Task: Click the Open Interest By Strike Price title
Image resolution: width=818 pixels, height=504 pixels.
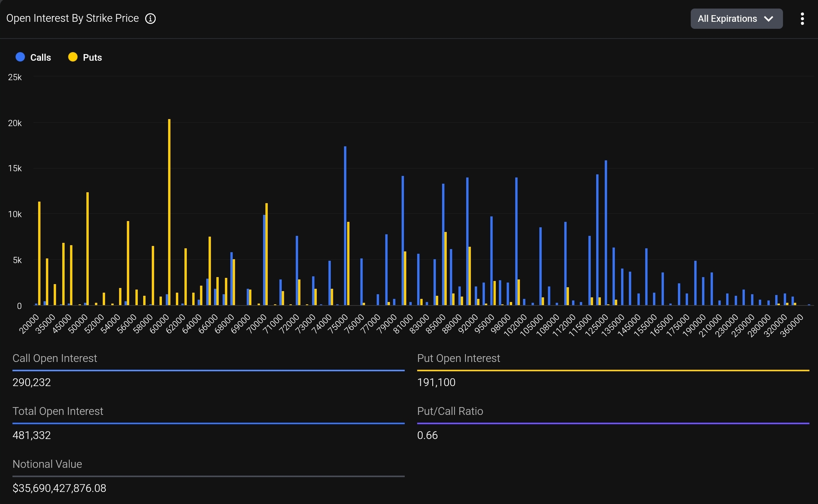Action: tap(72, 18)
